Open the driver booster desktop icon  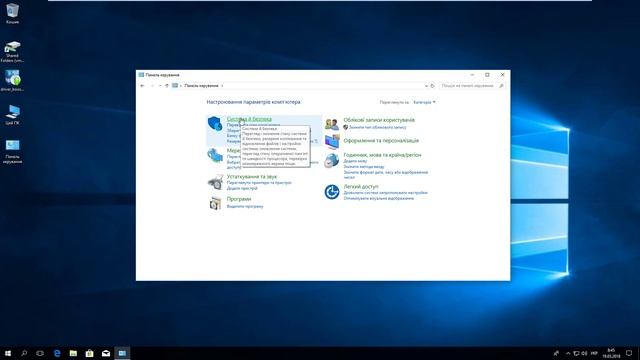12,80
